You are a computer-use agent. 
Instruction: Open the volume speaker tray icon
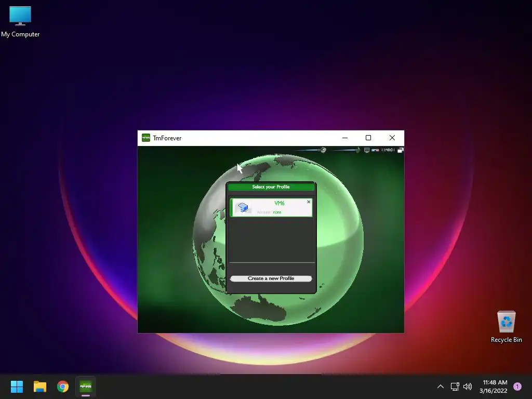[x=468, y=387]
